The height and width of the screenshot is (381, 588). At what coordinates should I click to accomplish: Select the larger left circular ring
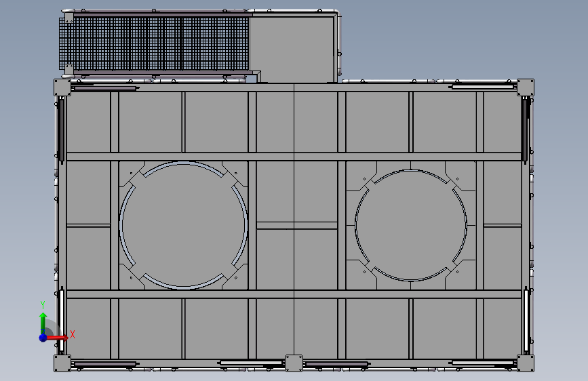pyautogui.click(x=183, y=225)
